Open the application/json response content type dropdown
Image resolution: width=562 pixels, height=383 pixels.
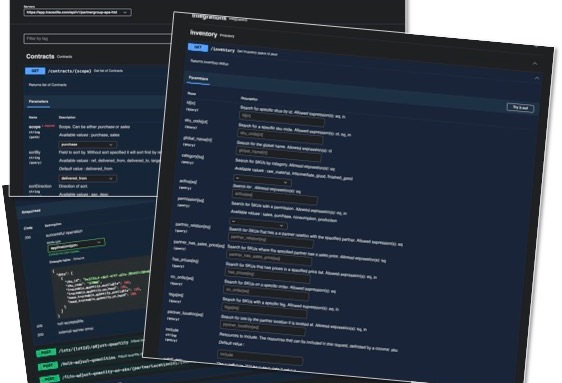[76, 245]
